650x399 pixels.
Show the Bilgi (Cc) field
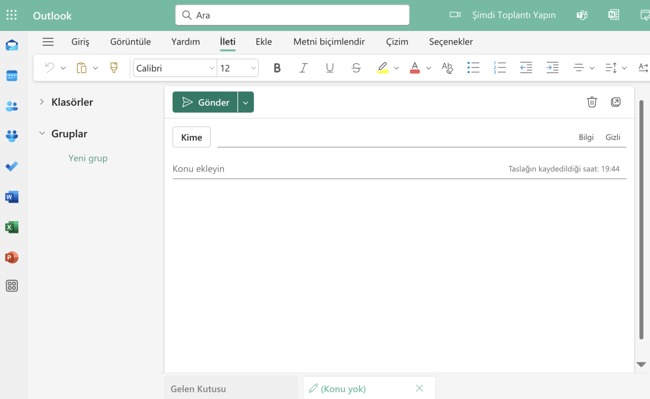[x=586, y=137]
